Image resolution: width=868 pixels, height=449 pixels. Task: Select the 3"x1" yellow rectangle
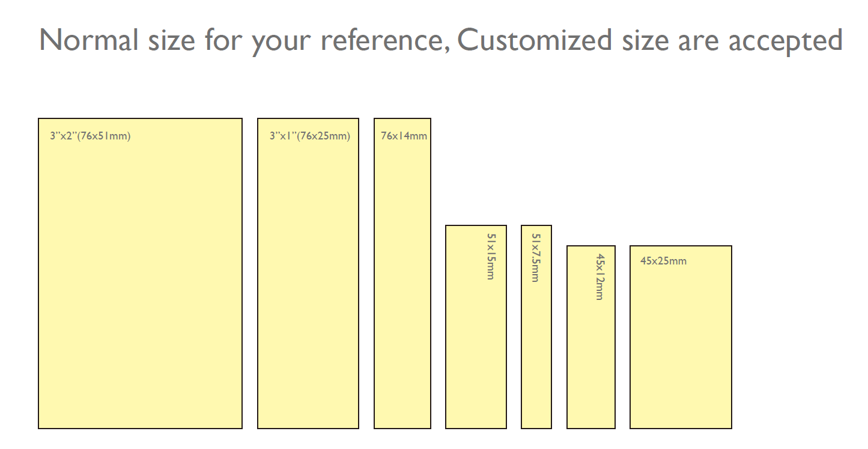(308, 273)
